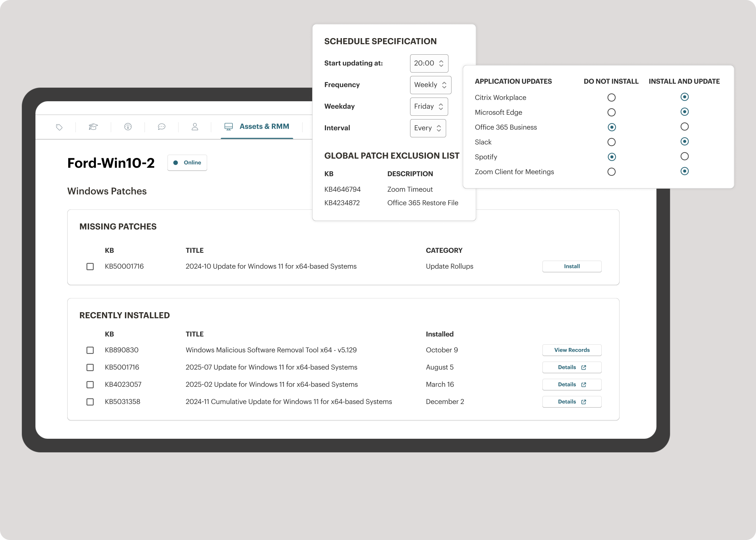The image size is (756, 540).
Task: Switch to the Assets & RMM tab
Action: coord(264,127)
